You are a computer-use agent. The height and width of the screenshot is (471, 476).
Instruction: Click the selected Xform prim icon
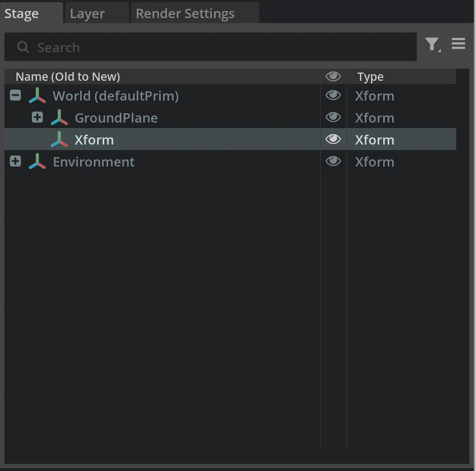(x=59, y=140)
